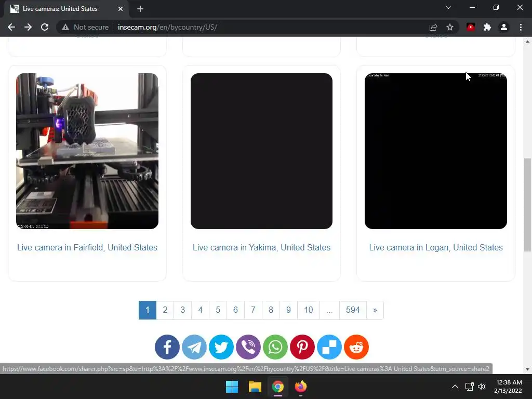Open the Windows Start menu

point(232,387)
